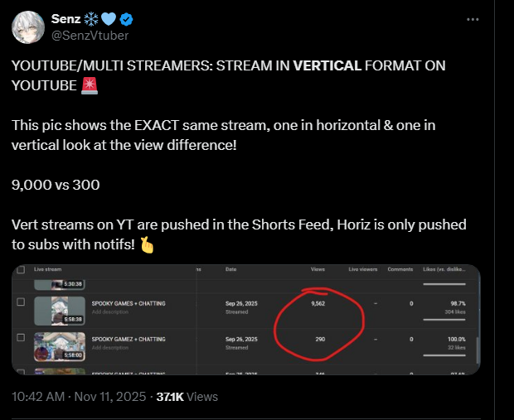Click the embedded image vertical scrollbar

(x=478, y=350)
